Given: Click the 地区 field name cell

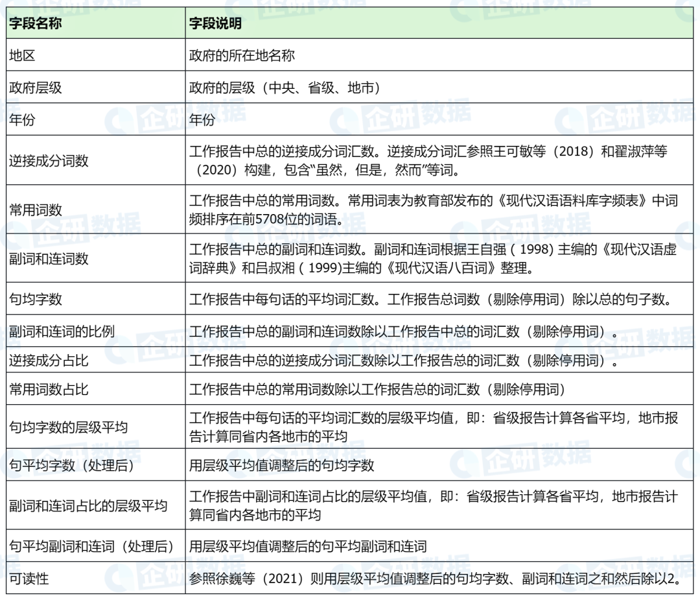Looking at the screenshot, I should pos(96,55).
